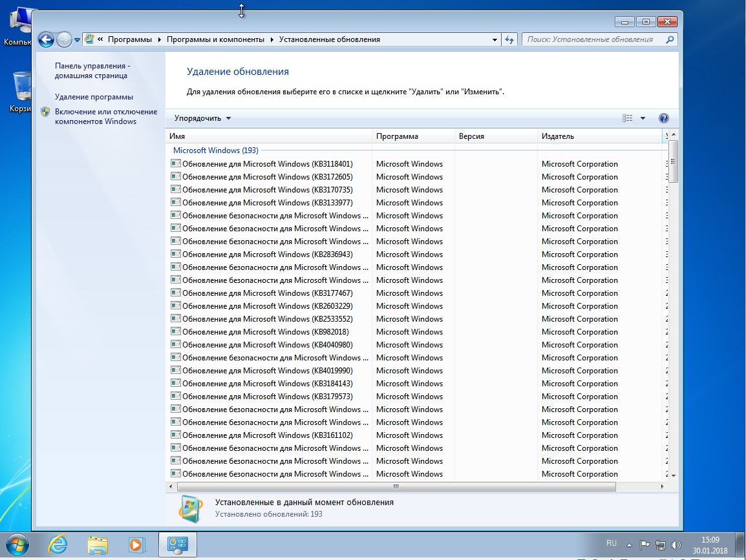This screenshot has height=560, width=746.
Task: Click the vertical scrollbar down arrow
Action: [673, 475]
